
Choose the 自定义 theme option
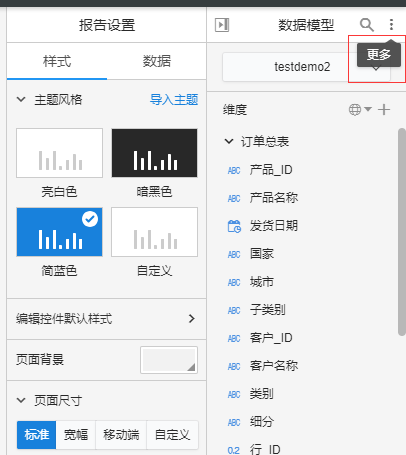[154, 232]
